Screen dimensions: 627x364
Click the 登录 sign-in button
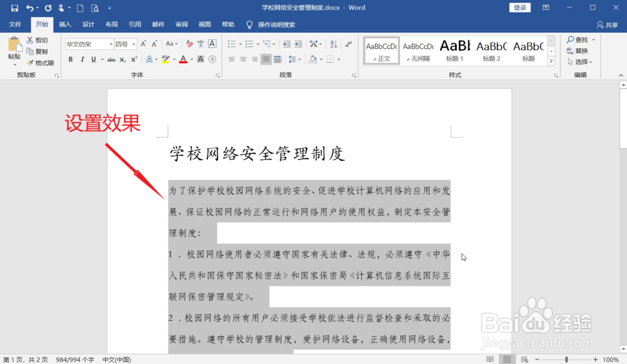tap(519, 7)
